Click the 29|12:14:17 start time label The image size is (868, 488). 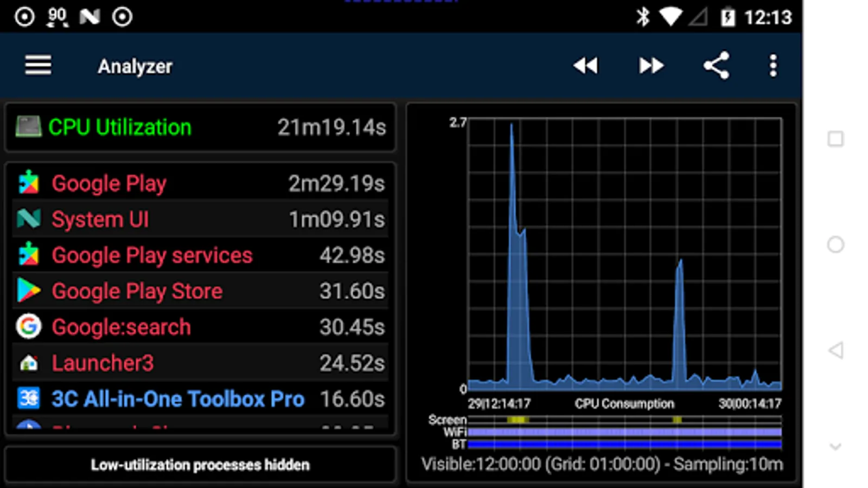499,403
